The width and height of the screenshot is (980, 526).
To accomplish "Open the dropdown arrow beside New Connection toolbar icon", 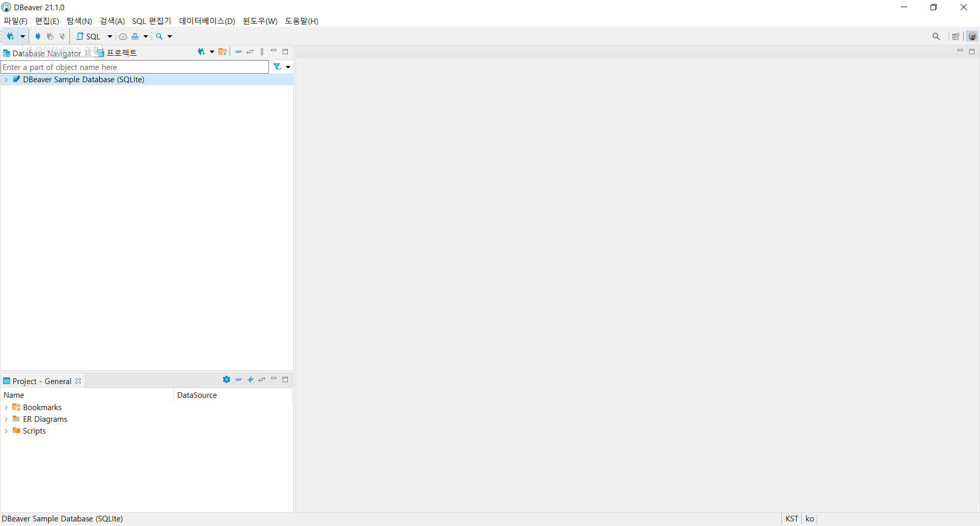I will (x=22, y=36).
